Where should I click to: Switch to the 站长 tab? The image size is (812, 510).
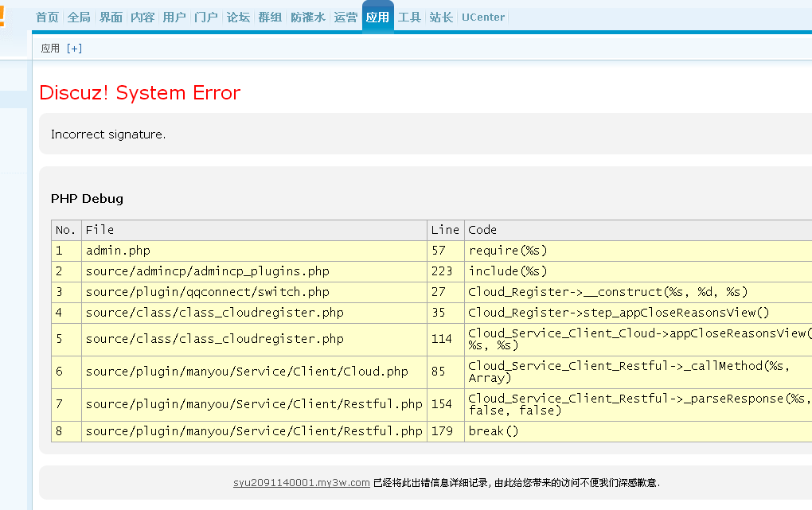pos(441,17)
